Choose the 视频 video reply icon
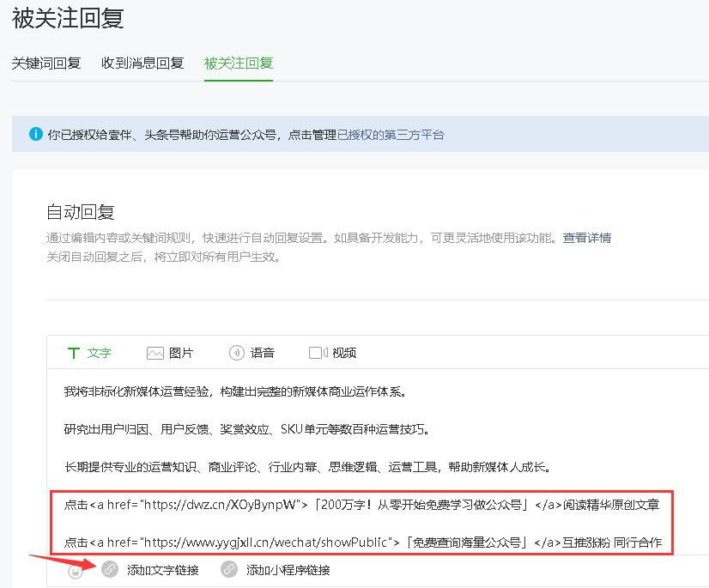709x588 pixels. (x=318, y=352)
